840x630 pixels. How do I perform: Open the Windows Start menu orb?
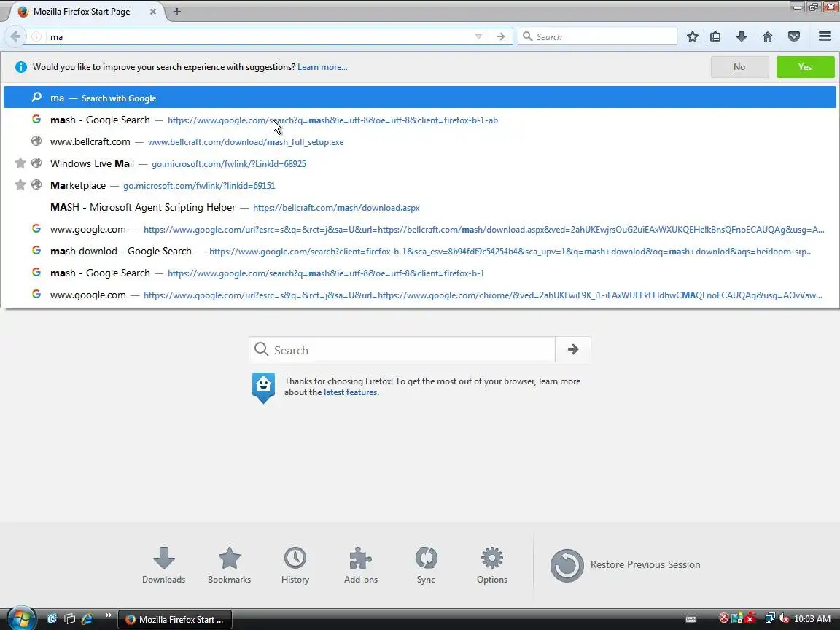[20, 619]
